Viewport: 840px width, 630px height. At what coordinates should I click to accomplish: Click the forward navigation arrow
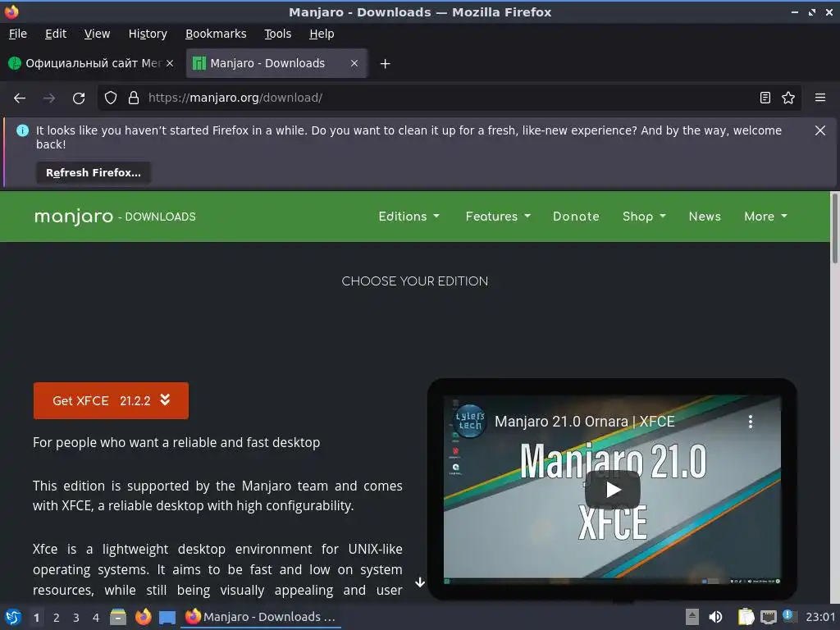point(49,98)
